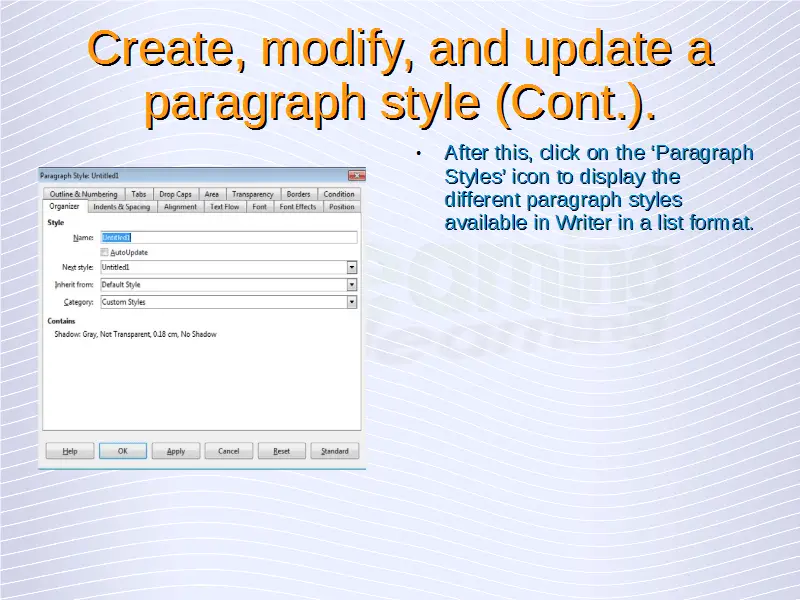Go to the Area tab
The image size is (800, 600).
pyautogui.click(x=212, y=194)
